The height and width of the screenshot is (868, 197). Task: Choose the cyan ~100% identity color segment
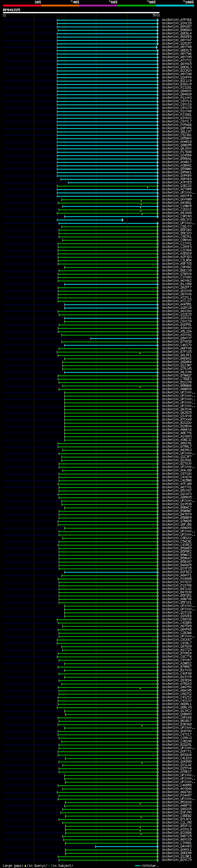pos(175,6)
